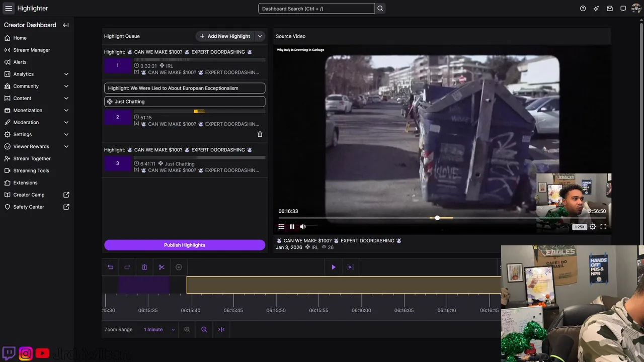This screenshot has height=362, width=644.
Task: Open the whispers chat bubble icon
Action: pos(623,9)
